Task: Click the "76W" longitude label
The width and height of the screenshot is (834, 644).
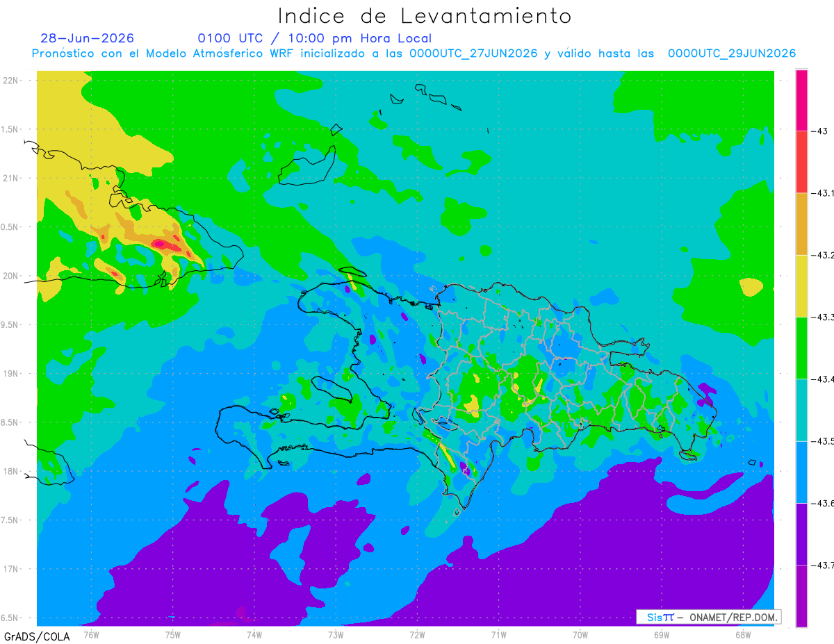Action: pos(91,634)
